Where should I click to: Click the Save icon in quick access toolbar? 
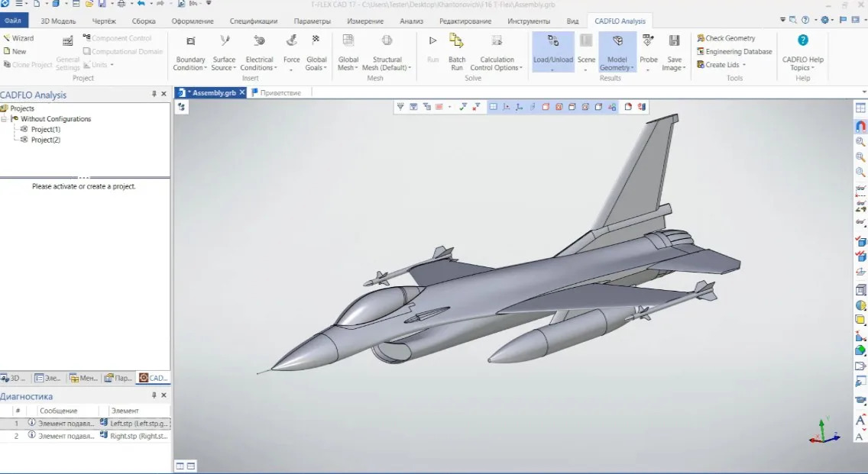point(102,4)
